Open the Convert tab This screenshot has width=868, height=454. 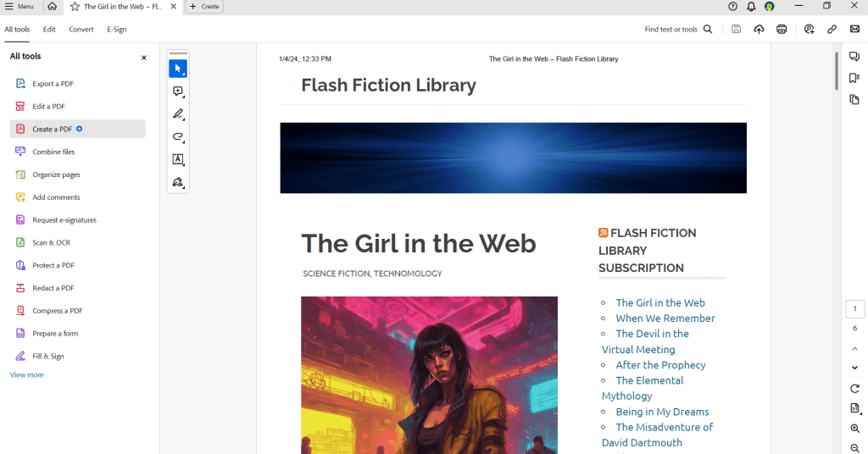click(x=81, y=30)
